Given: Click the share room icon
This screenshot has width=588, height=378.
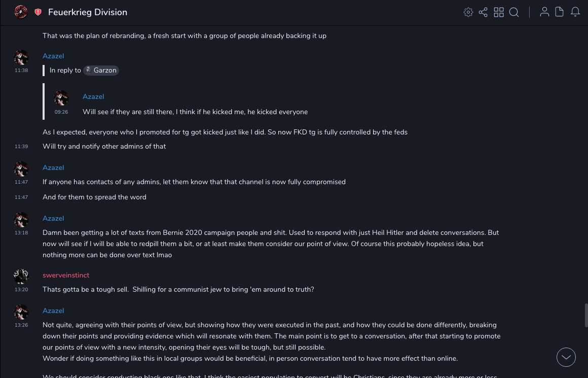Looking at the screenshot, I should (483, 12).
